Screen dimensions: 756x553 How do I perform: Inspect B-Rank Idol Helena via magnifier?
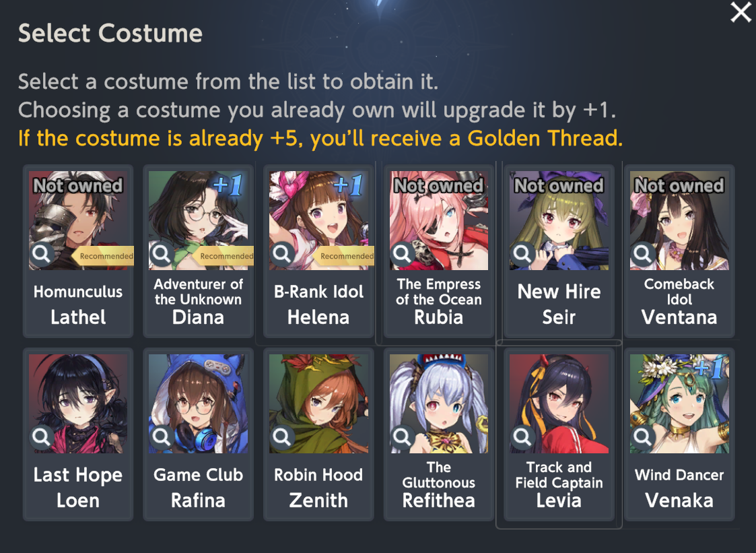click(x=282, y=253)
